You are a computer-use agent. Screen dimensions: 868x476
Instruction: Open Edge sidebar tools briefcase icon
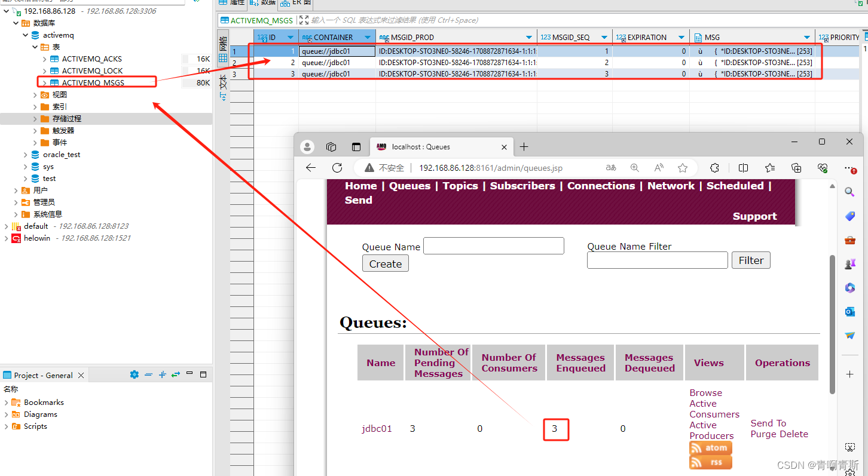849,240
